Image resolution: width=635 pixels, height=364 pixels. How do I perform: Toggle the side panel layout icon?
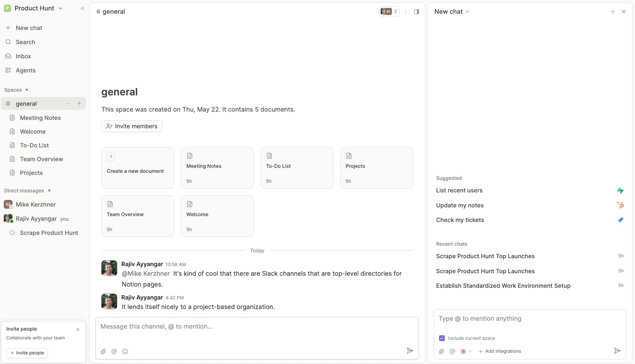416,12
